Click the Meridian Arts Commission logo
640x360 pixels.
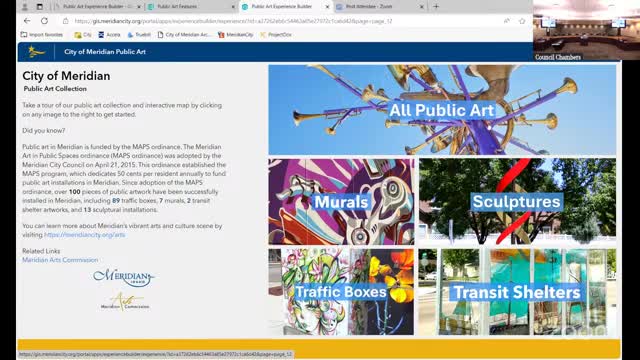[x=124, y=302]
